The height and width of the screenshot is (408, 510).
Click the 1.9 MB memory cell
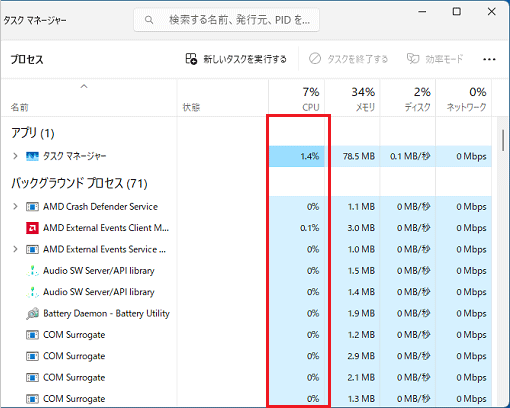352,313
